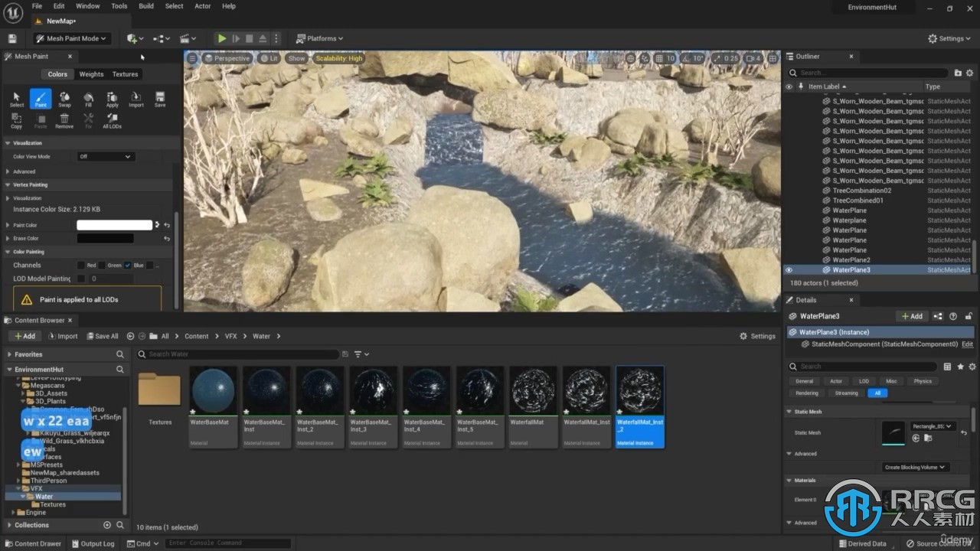Click the lock icon in Details panel
Viewport: 980px width, 551px height.
[x=969, y=316]
